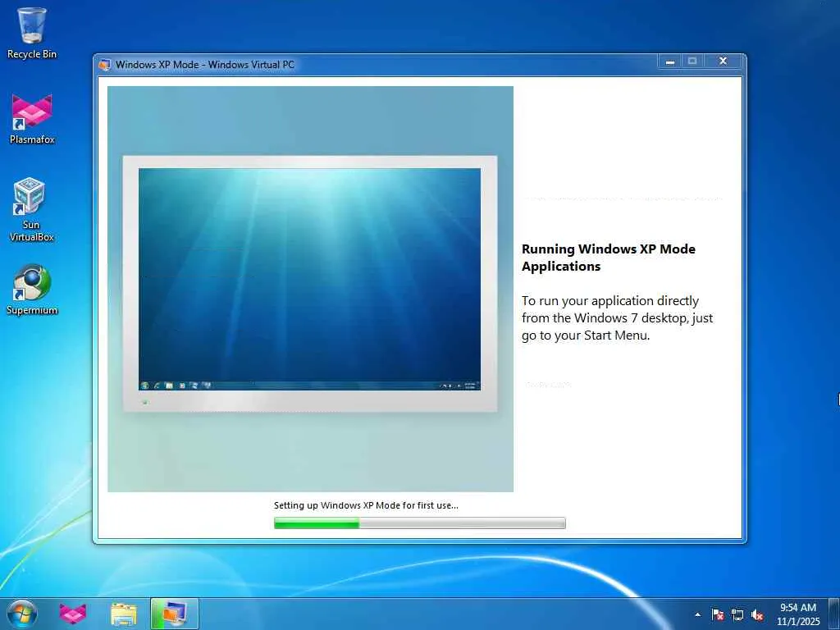Click the Virtual PC title bar icon

pyautogui.click(x=104, y=65)
